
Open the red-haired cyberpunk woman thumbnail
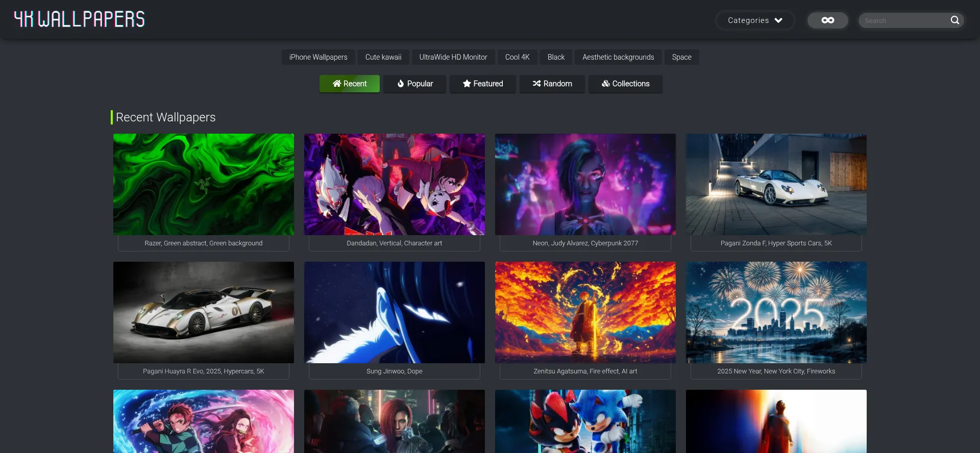click(395, 421)
